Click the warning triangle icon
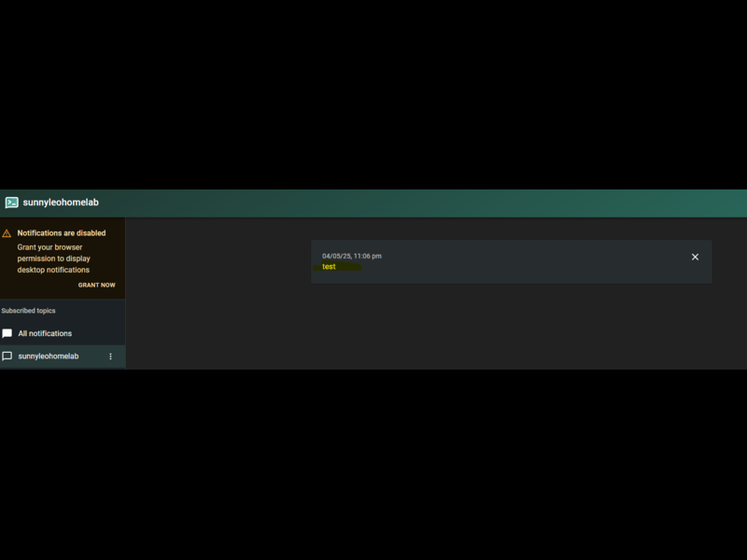This screenshot has width=747, height=560. (7, 233)
